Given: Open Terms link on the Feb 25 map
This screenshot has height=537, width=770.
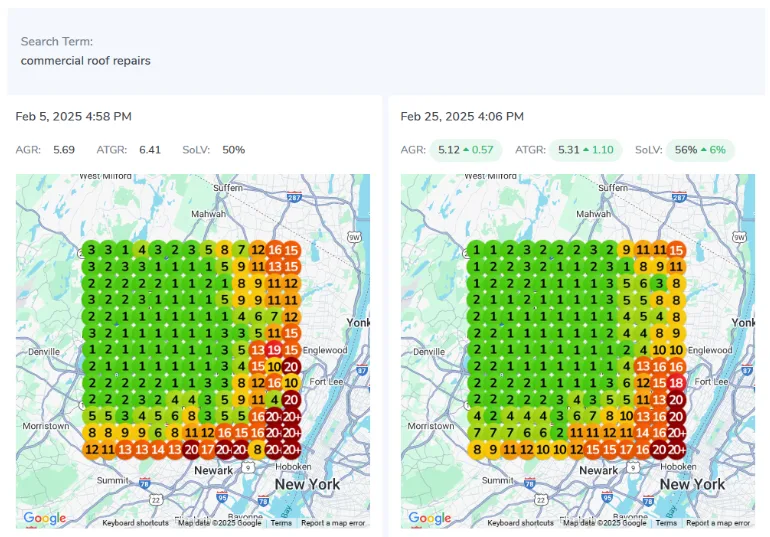Looking at the screenshot, I should click(666, 523).
